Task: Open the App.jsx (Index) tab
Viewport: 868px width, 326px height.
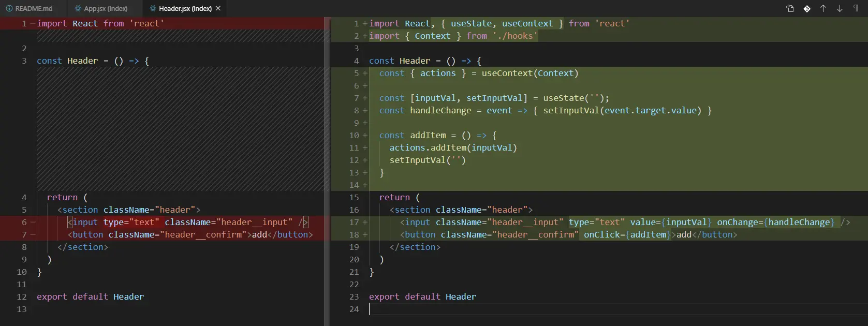Action: (106, 8)
